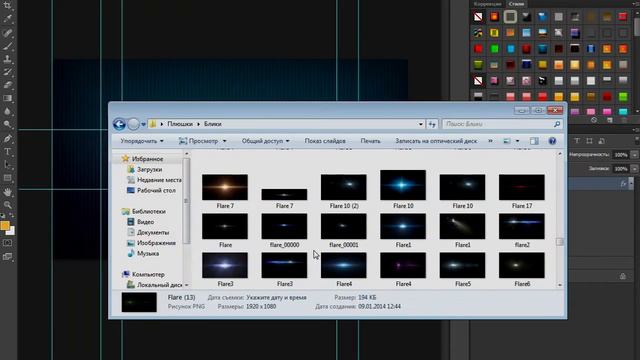Screen dimensions: 640x360
Task: Select the Flare 10 (2) thumbnail
Action: pos(344,187)
